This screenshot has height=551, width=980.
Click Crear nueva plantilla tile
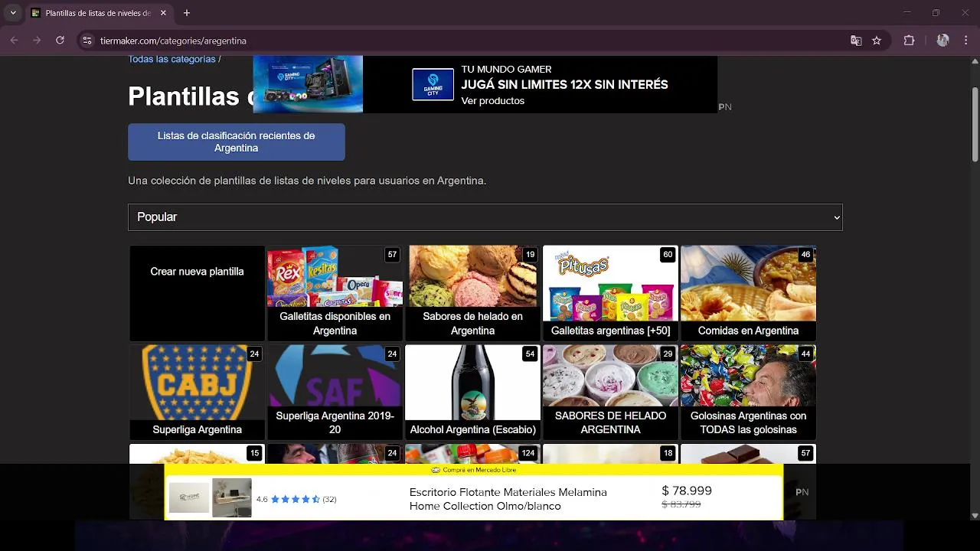point(197,293)
